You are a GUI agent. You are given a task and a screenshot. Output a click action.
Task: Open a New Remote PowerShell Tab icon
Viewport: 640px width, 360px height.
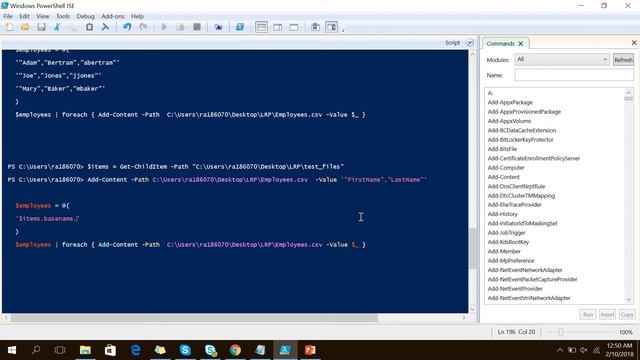218,27
